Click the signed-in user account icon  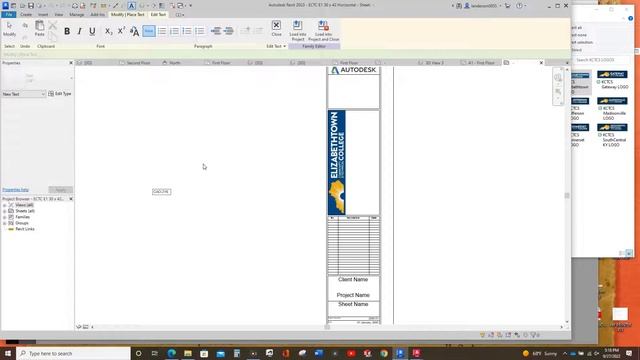point(467,6)
